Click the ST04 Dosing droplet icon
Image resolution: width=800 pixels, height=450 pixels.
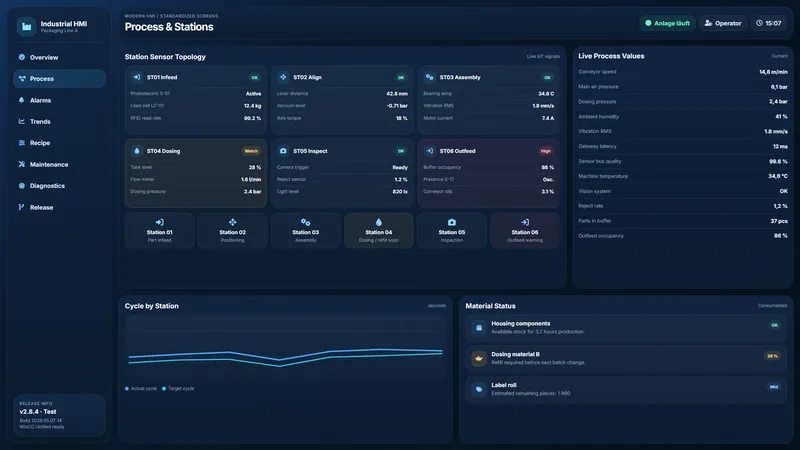click(x=137, y=151)
